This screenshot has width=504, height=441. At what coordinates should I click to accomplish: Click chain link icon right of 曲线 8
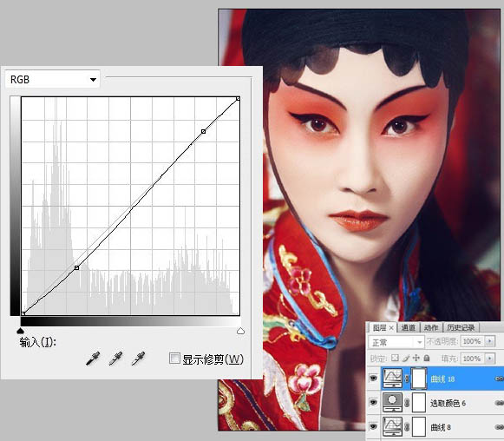(x=499, y=427)
